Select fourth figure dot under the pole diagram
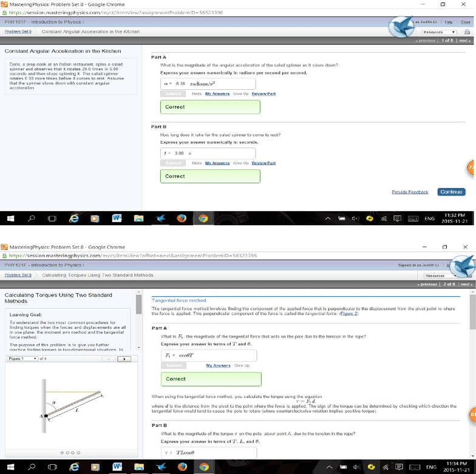This screenshot has width=476, height=474. pos(78,453)
